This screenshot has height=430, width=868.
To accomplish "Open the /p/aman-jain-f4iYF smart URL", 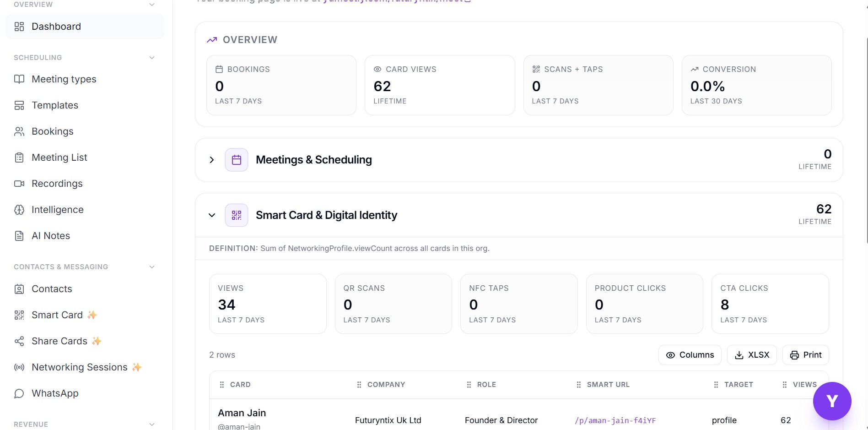I will [x=615, y=420].
